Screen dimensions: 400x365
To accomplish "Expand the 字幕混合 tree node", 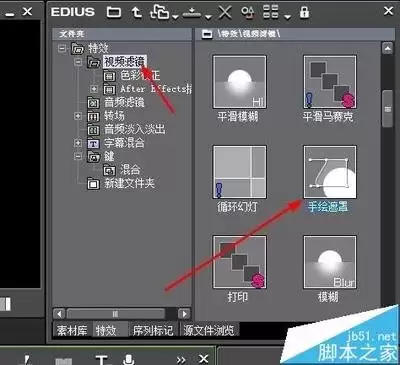I will (78, 143).
